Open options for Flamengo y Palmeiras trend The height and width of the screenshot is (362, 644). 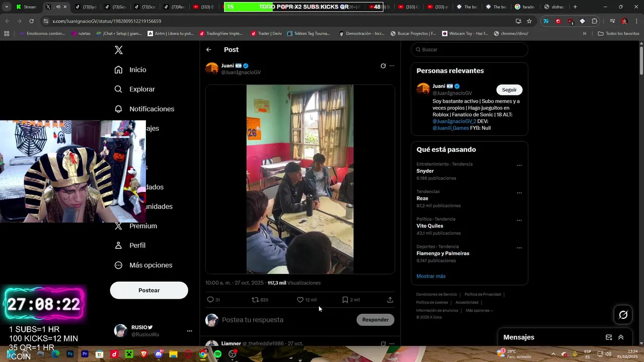click(519, 248)
